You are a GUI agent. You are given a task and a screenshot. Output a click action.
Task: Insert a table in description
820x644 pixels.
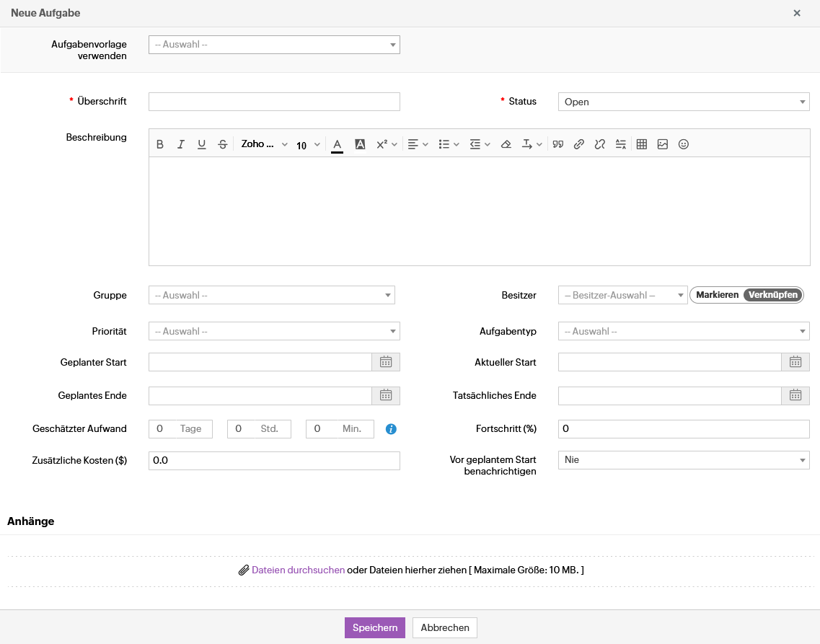coord(642,144)
